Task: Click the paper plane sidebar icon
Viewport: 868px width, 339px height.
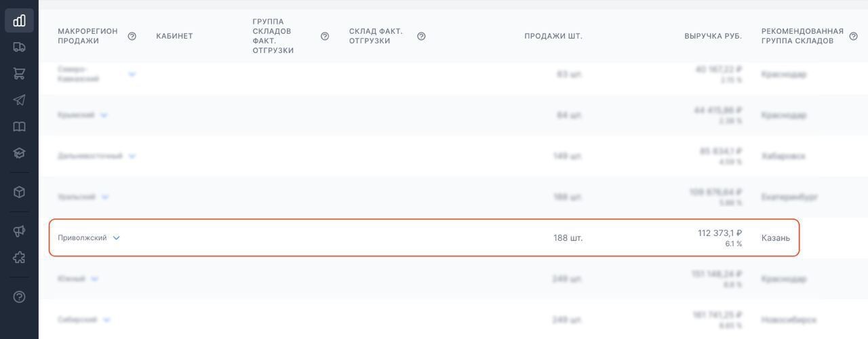Action: coord(19,100)
